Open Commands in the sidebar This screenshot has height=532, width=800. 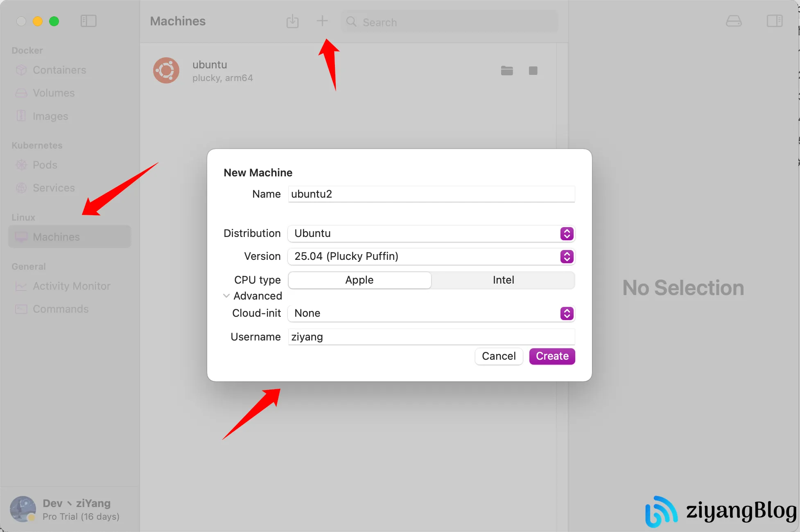coord(70,309)
